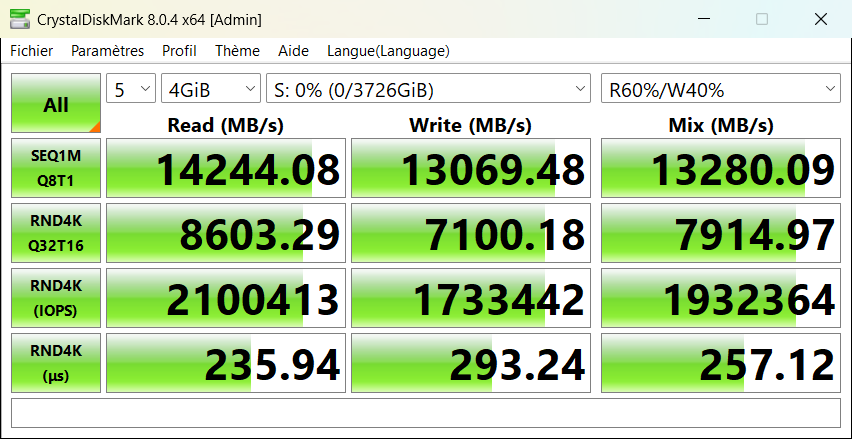
Task: Open the drive selector S: 0% dropdown
Action: (429, 90)
